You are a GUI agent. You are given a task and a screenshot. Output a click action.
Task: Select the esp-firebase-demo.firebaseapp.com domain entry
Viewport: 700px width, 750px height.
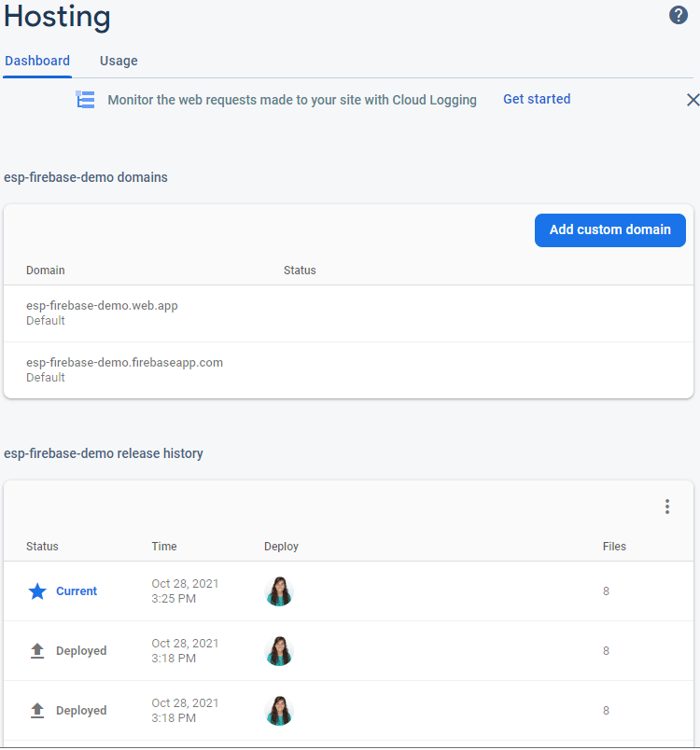pyautogui.click(x=124, y=362)
